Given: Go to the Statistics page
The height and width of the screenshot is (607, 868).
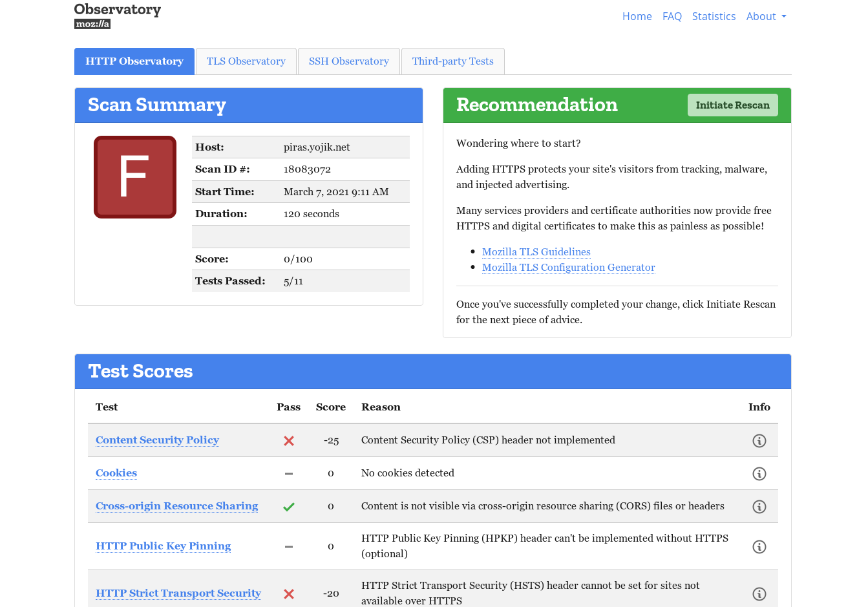Looking at the screenshot, I should (x=714, y=17).
